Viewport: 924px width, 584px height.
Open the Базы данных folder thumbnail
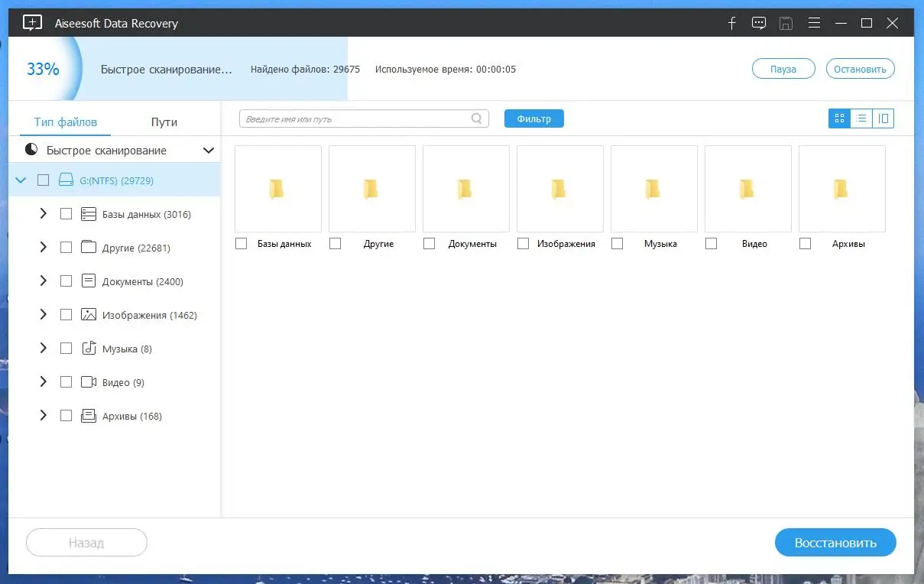[278, 189]
